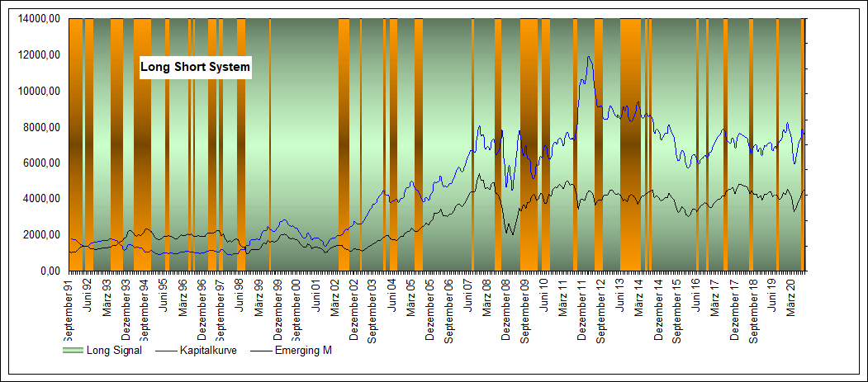Click the 'Dezember 02' x-axis label

point(353,308)
